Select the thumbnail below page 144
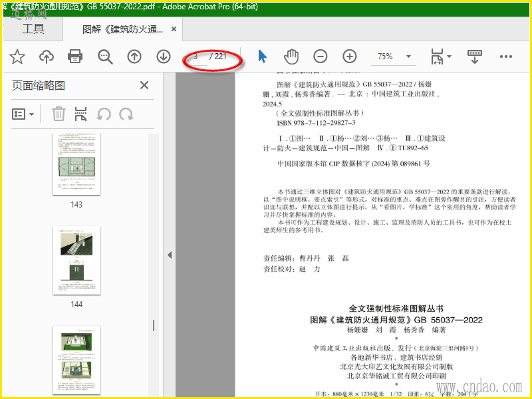 click(76, 360)
